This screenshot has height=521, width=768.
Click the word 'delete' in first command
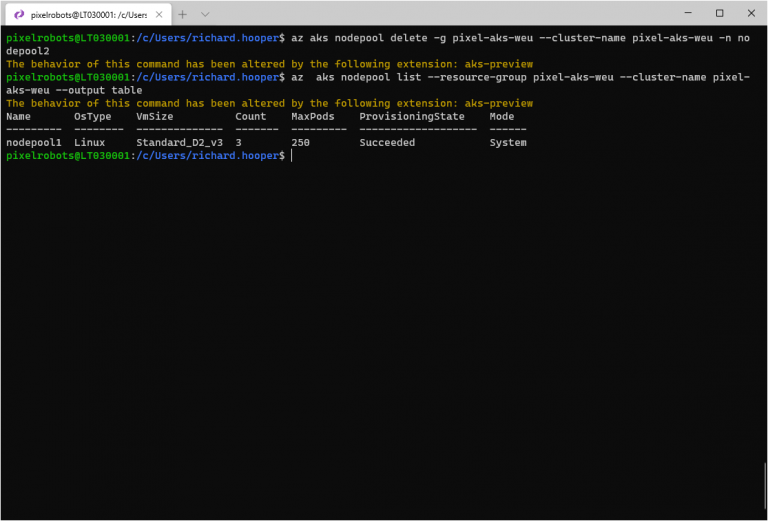click(408, 38)
